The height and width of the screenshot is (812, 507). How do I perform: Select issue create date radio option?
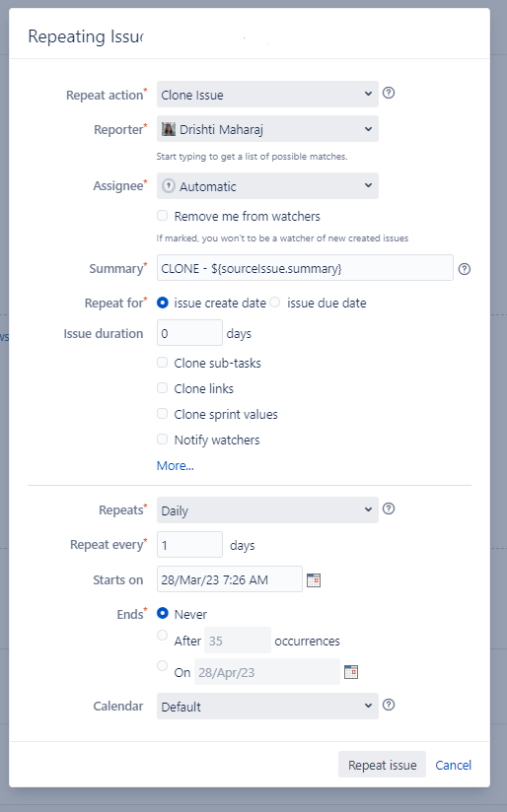click(163, 303)
